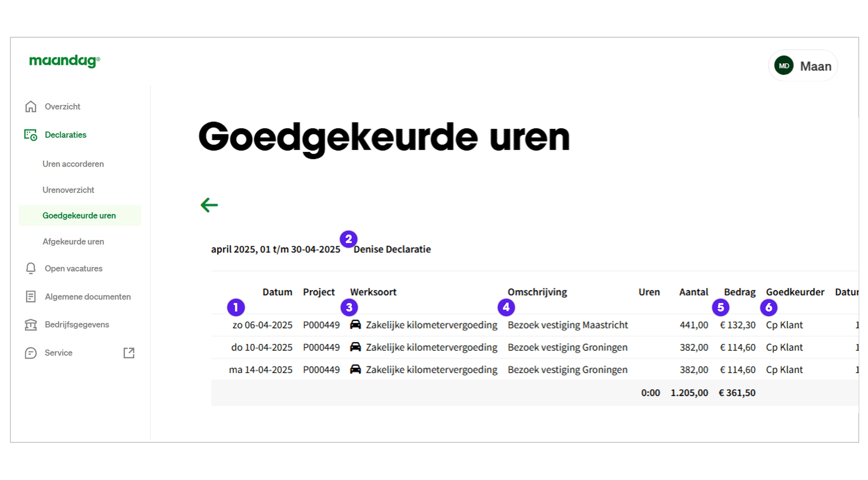Click the Datum column header
Screen dimensions: 868x480
(277, 292)
